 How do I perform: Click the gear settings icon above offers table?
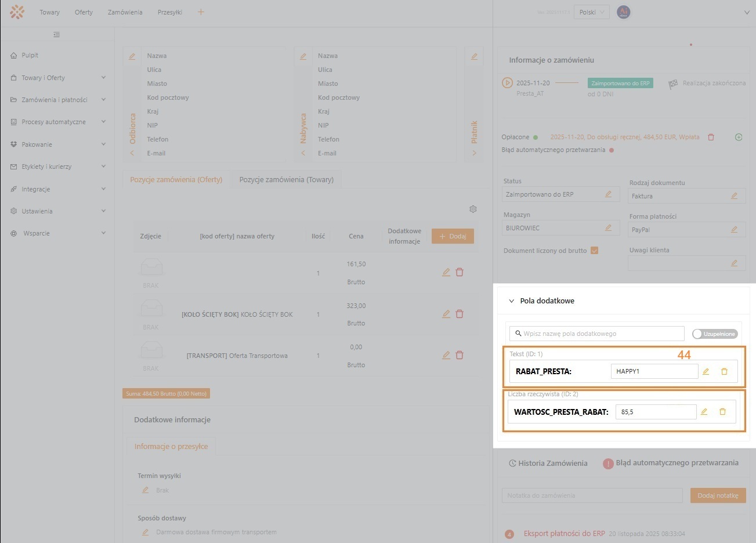[473, 209]
